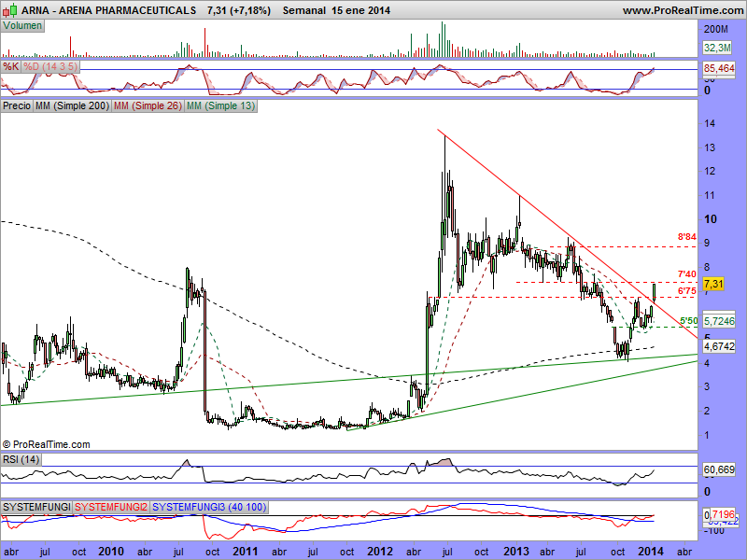The height and width of the screenshot is (560, 747).
Task: Select the 60,669 RSI value
Action: [x=719, y=470]
